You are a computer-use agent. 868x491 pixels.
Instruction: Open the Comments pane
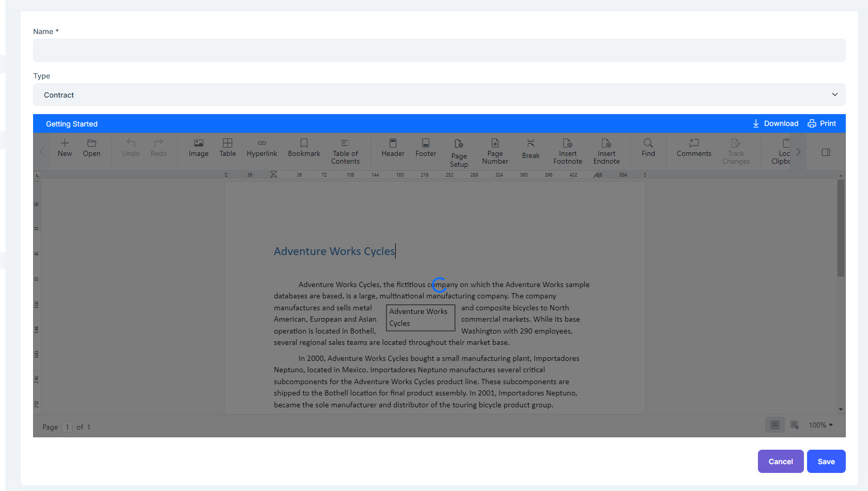(694, 148)
